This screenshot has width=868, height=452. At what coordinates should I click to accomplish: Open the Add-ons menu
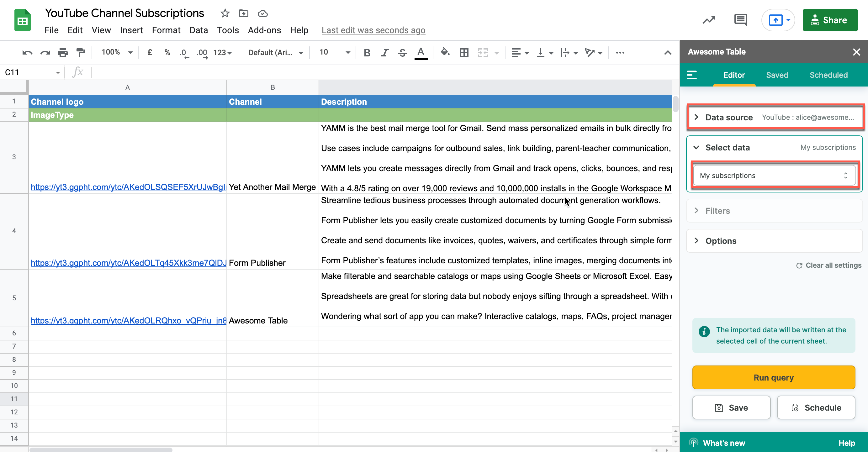click(265, 30)
